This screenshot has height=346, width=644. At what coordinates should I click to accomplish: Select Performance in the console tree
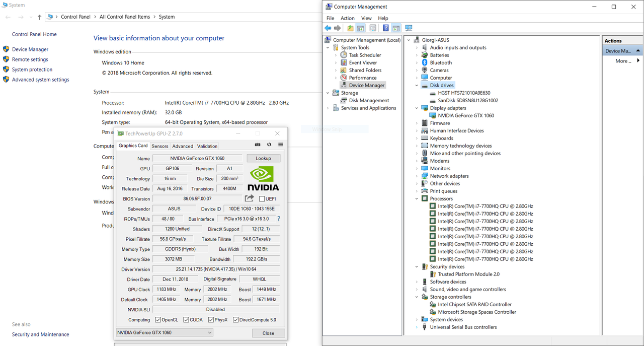click(362, 78)
